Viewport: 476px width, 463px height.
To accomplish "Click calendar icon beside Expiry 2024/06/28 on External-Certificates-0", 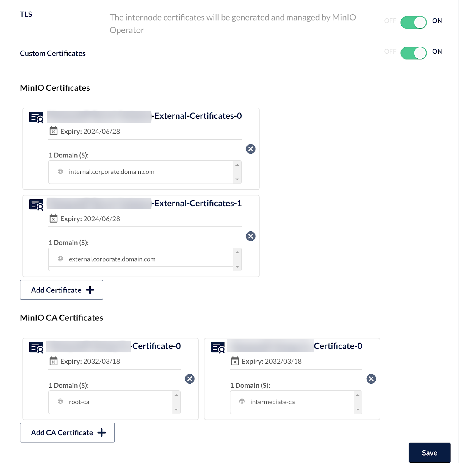I will tap(54, 131).
